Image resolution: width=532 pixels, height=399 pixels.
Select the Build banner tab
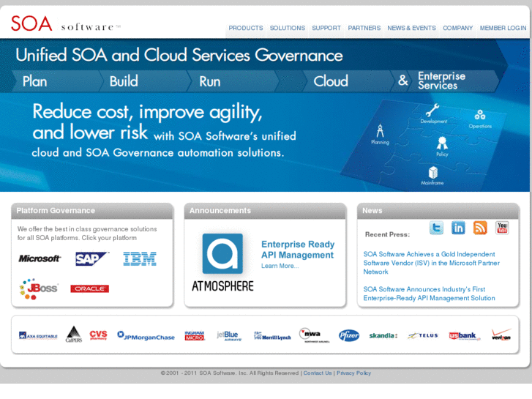coord(144,81)
